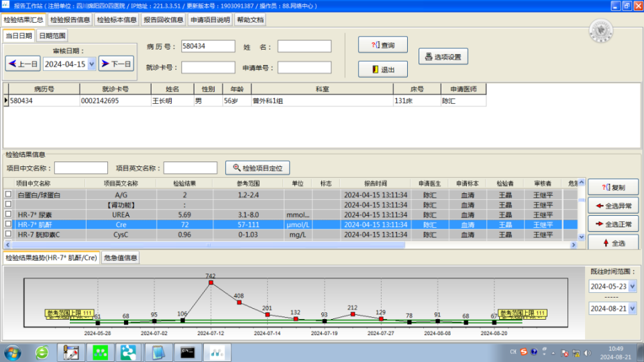Click the 下一日 next day button
This screenshot has height=362, width=644.
pyautogui.click(x=116, y=64)
